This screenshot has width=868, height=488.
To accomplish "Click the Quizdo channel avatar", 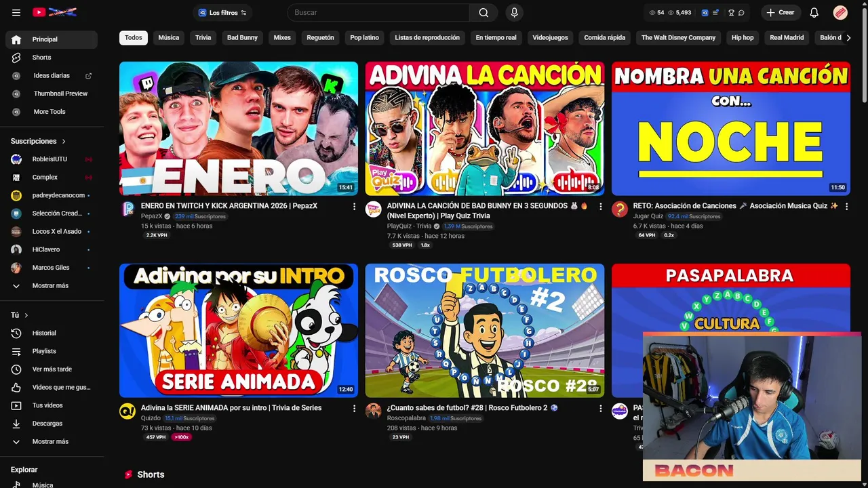I will pyautogui.click(x=127, y=411).
